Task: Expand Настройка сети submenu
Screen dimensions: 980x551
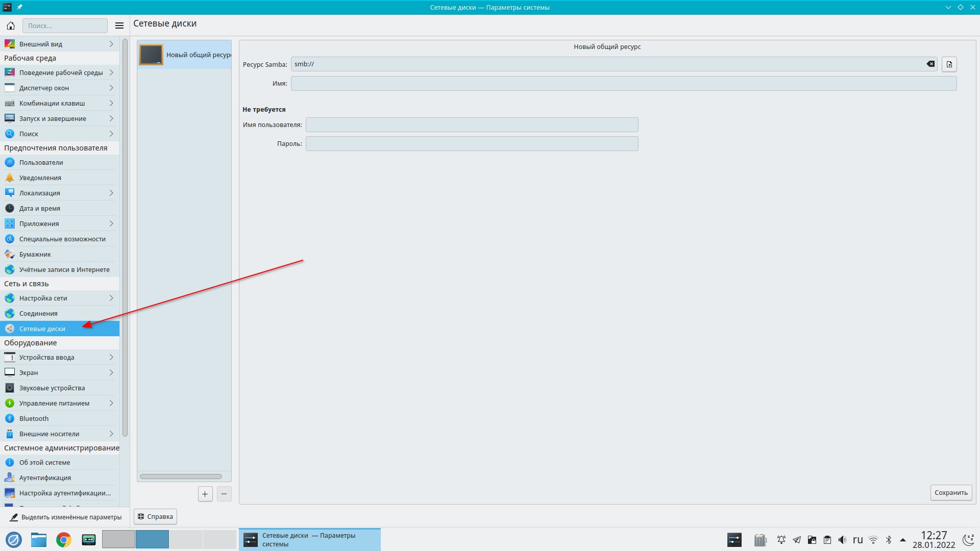Action: pos(111,298)
